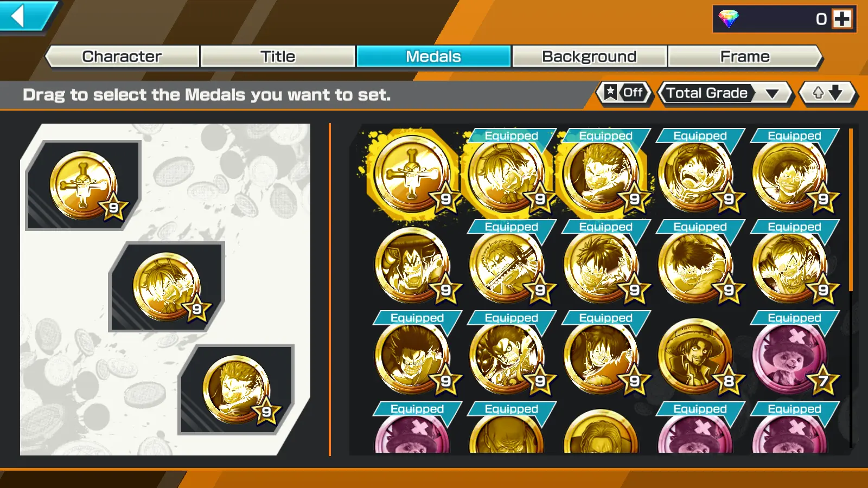Tap the plus icon to add gems
The image size is (868, 488).
(842, 19)
